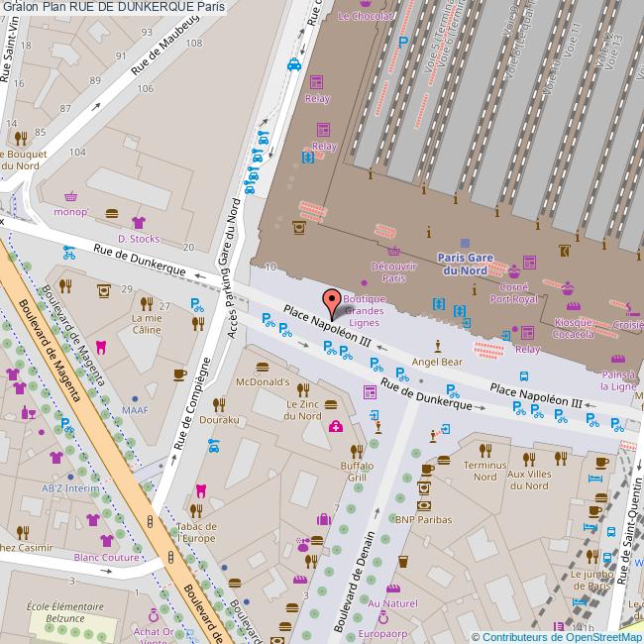Image resolution: width=644 pixels, height=644 pixels.
Task: Click the Le Bouquet du Nord restaurant icon
Action: [21, 139]
